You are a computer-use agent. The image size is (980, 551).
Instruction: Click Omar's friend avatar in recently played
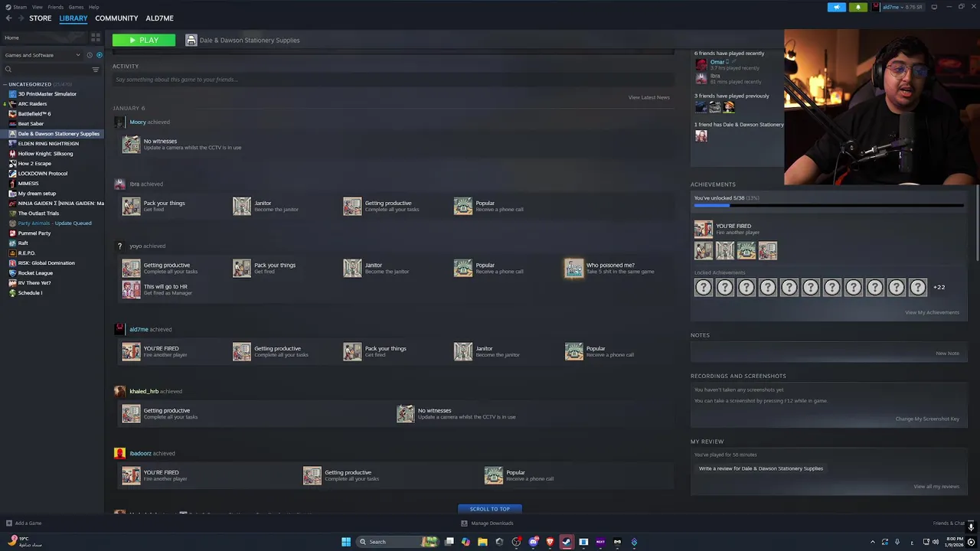(701, 64)
